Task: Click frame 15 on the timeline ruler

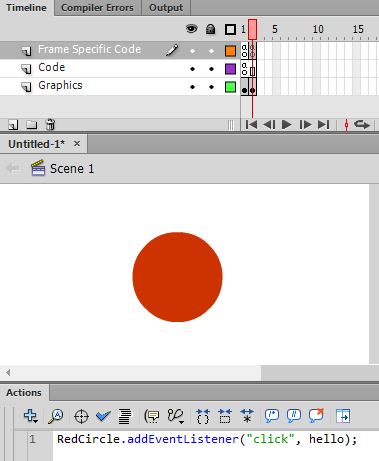Action: point(358,29)
